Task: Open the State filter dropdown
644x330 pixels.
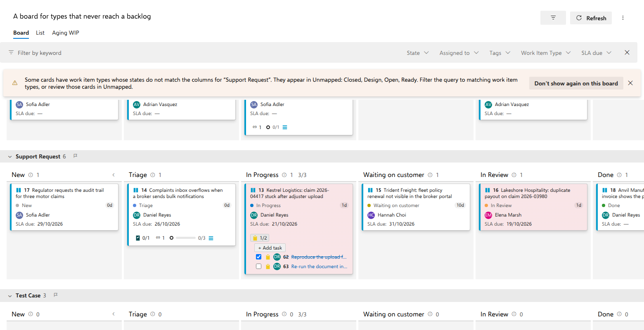Action: (418, 53)
